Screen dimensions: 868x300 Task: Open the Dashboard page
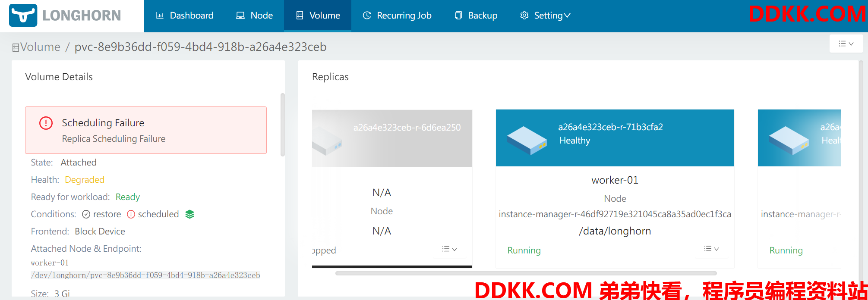click(x=184, y=16)
